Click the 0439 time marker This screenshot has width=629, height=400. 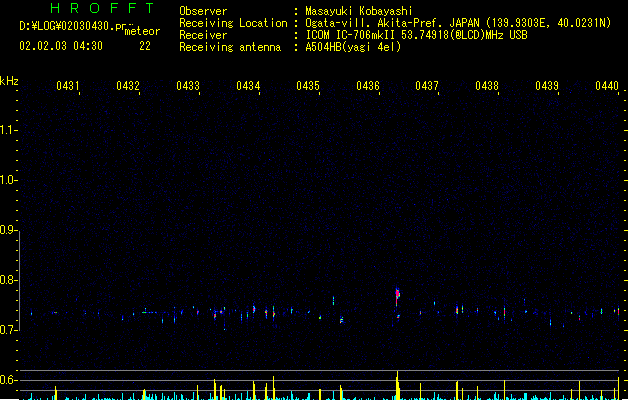(547, 86)
